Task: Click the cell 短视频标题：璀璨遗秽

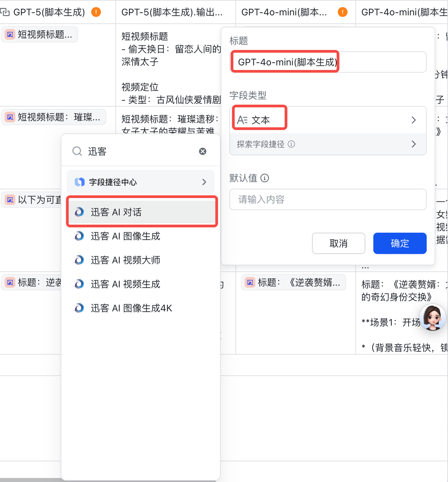Action: click(168, 120)
